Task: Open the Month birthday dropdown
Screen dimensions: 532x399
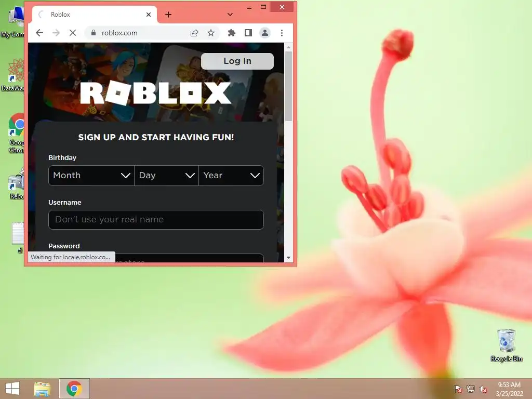Action: (x=91, y=176)
